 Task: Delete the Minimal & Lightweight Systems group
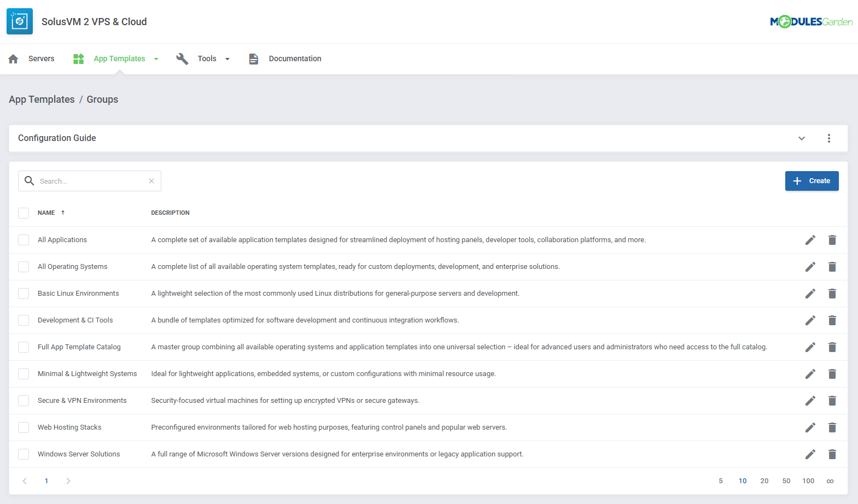coord(832,374)
